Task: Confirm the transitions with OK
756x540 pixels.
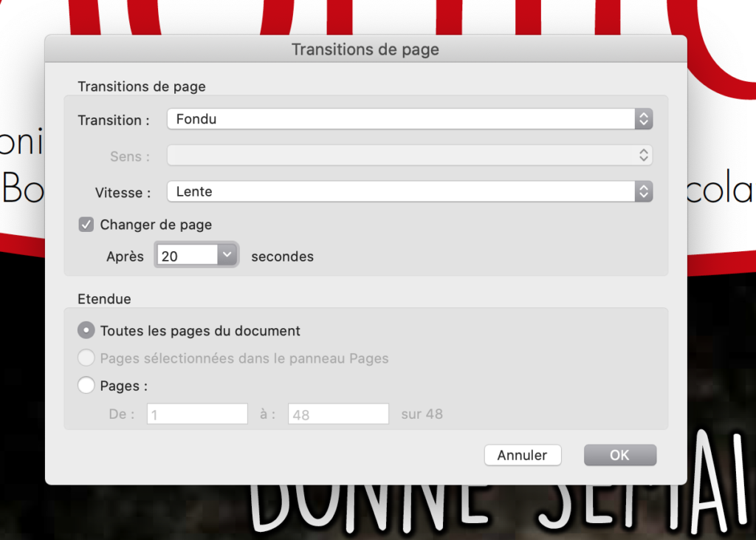Action: coord(619,455)
